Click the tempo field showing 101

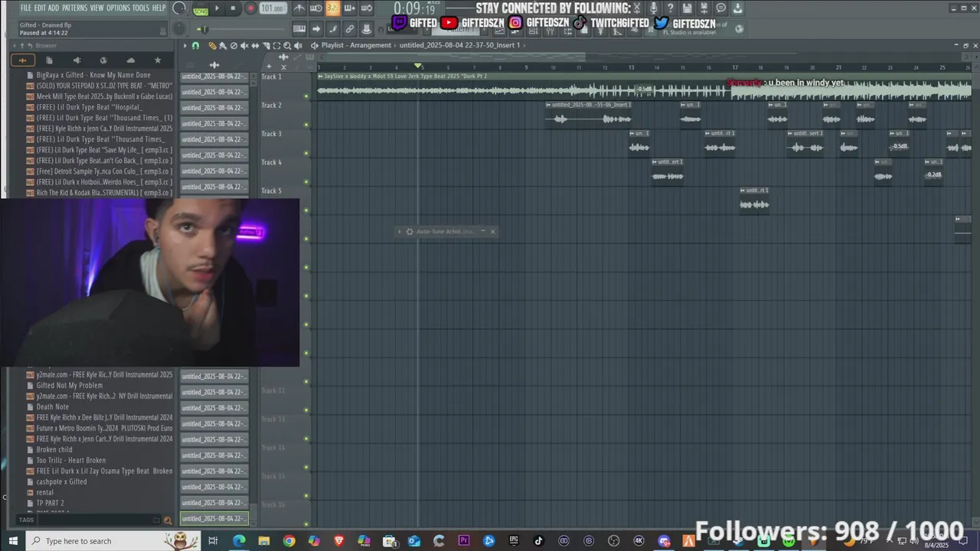click(273, 8)
